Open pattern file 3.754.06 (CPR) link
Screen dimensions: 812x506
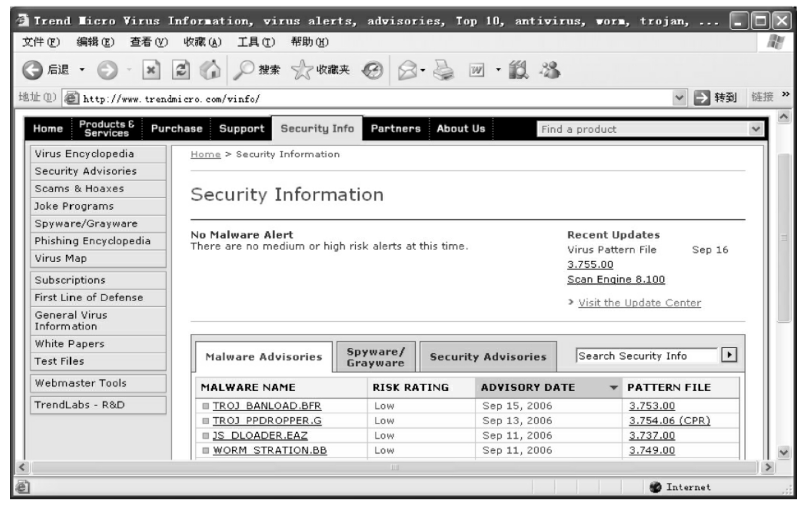pyautogui.click(x=669, y=420)
